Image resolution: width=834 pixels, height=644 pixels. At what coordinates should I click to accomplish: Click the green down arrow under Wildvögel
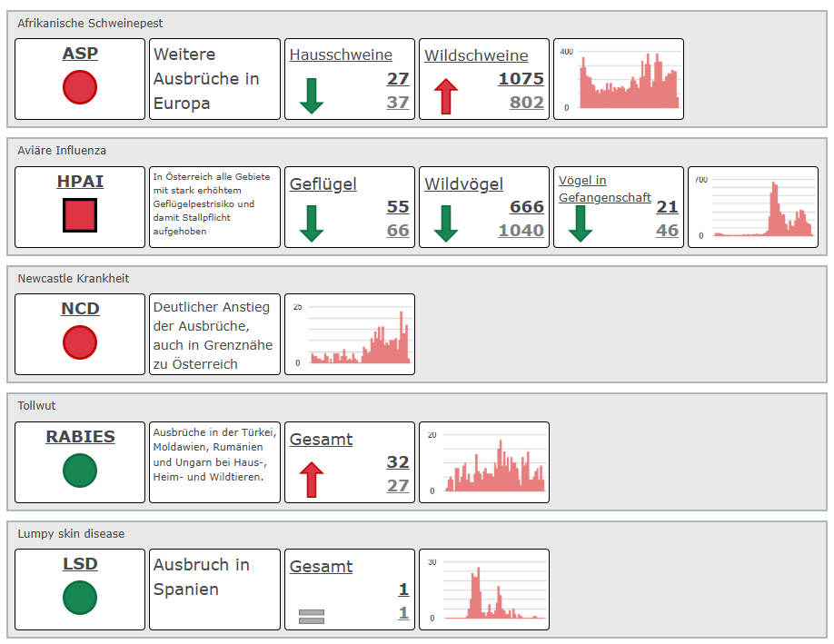click(x=445, y=223)
